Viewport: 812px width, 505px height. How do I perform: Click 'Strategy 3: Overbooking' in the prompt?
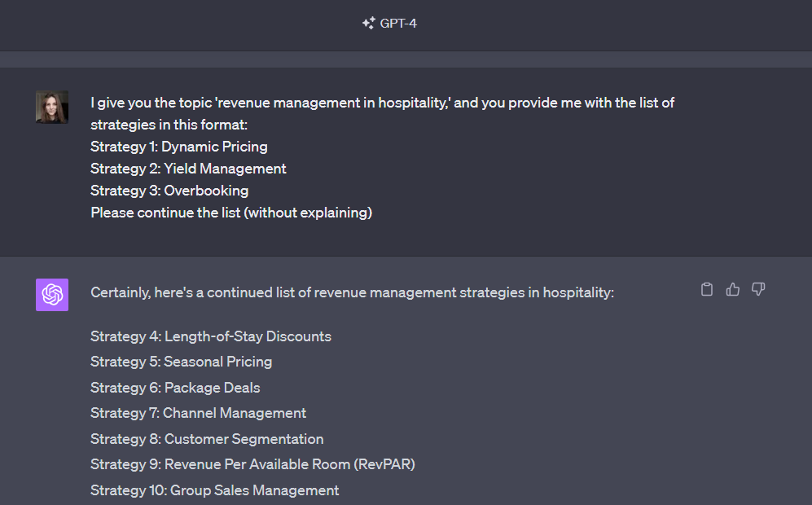(169, 191)
